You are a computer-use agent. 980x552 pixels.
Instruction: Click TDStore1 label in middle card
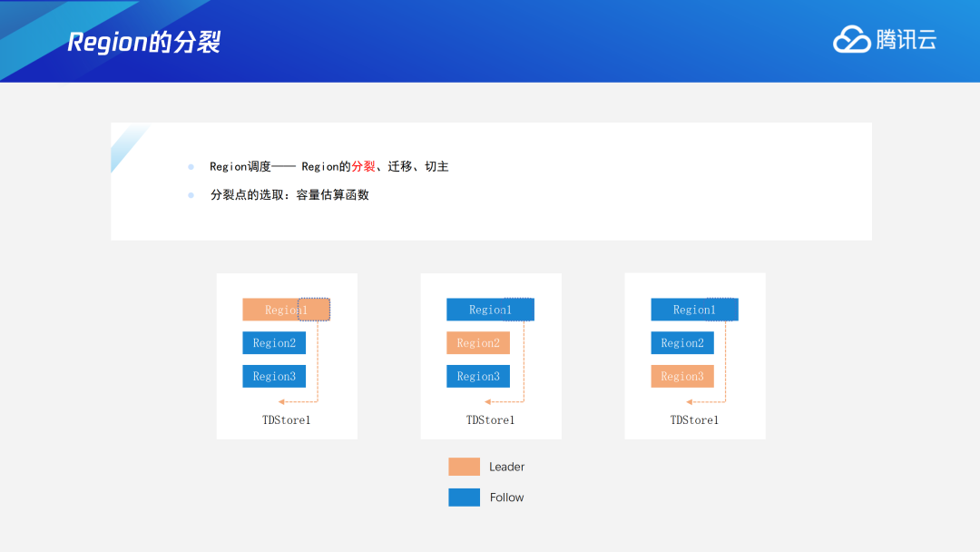[x=491, y=420]
